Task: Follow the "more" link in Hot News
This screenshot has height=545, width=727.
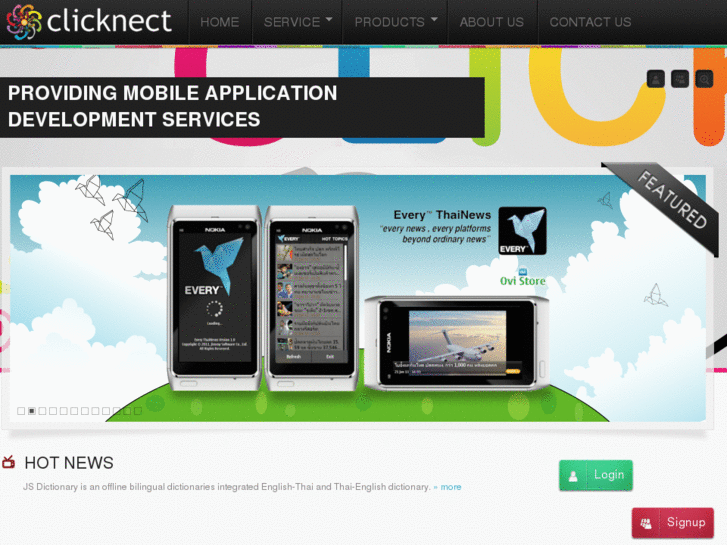Action: [x=450, y=487]
